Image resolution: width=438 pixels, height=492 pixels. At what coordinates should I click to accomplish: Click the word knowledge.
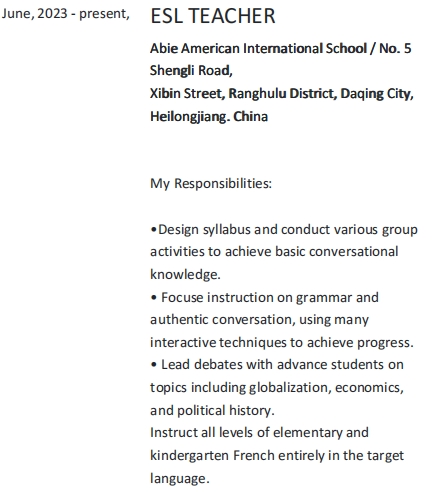[185, 274]
